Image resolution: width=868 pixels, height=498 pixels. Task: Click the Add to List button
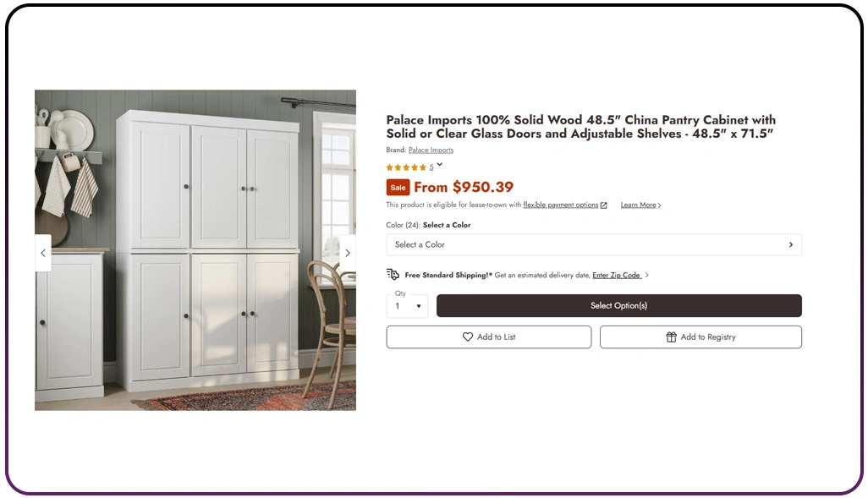pos(489,337)
